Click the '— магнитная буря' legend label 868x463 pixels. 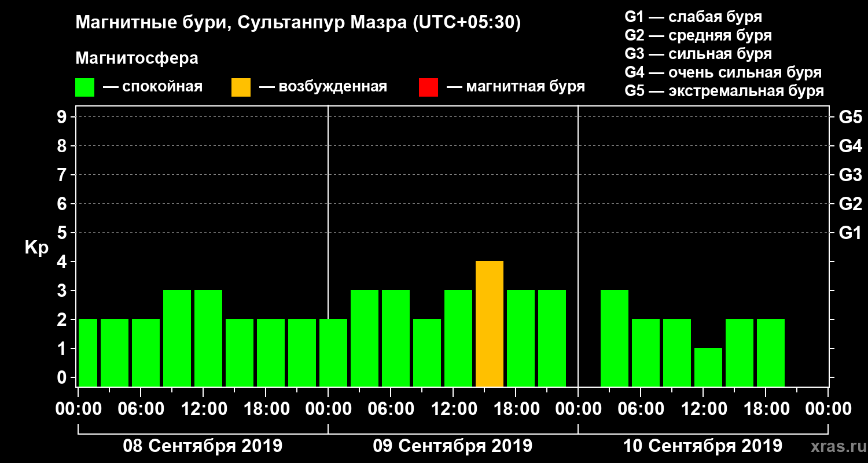coord(516,87)
